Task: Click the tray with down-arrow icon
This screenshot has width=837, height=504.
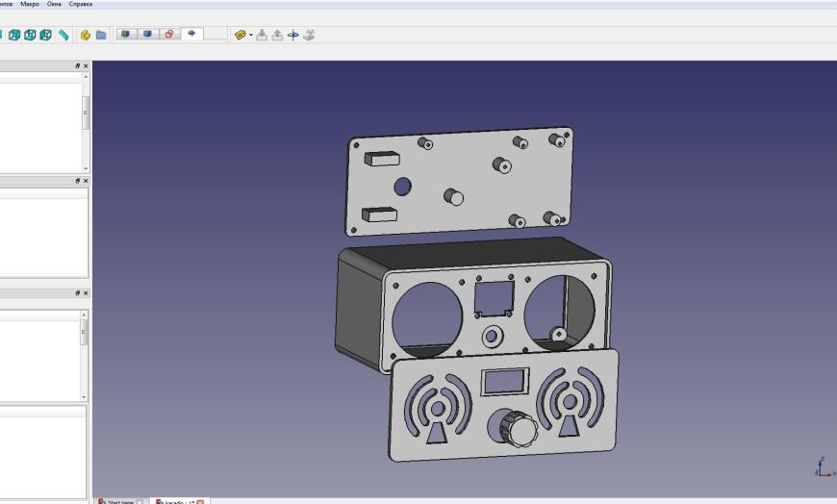Action: click(262, 36)
